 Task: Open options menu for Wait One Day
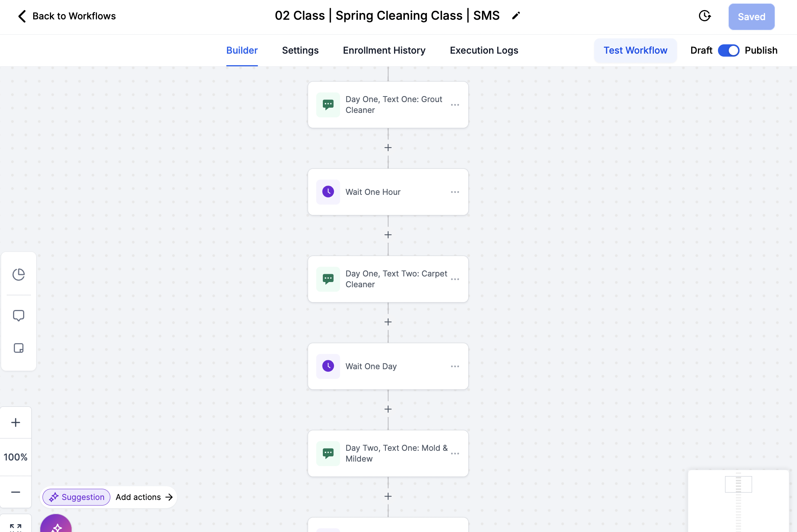455,367
